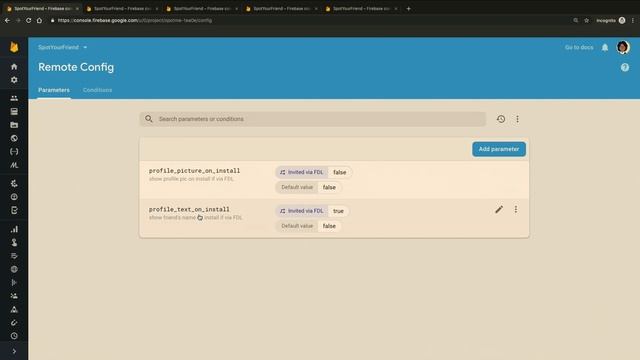Open more options for profile_text_on_install row

pyautogui.click(x=516, y=209)
